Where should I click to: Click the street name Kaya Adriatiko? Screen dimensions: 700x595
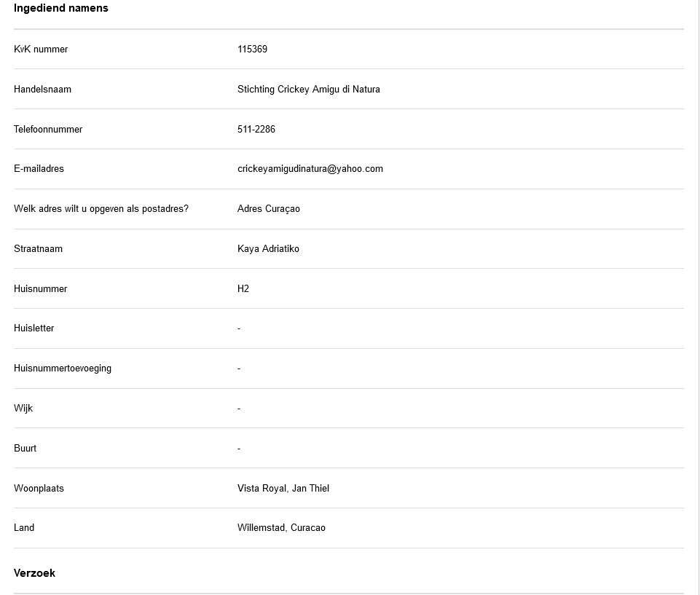tap(268, 249)
